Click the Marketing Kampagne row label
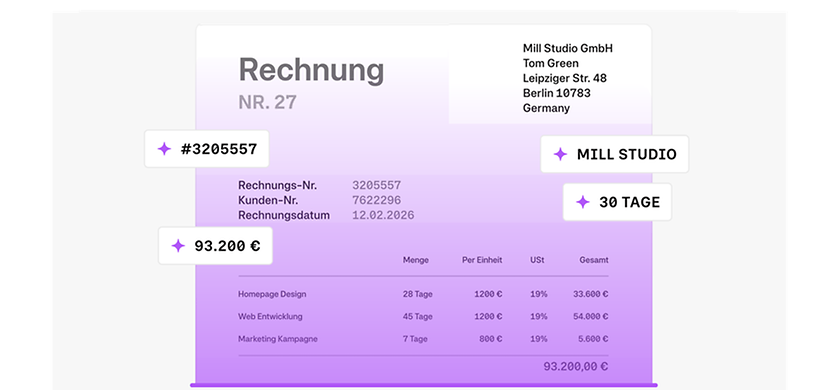The width and height of the screenshot is (820, 390). pyautogui.click(x=278, y=339)
